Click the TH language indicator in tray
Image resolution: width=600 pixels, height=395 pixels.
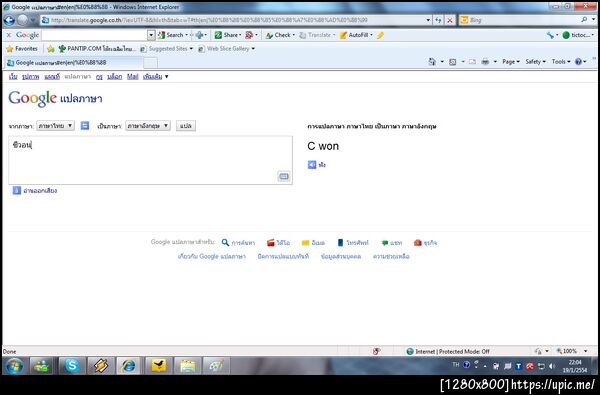pyautogui.click(x=455, y=365)
